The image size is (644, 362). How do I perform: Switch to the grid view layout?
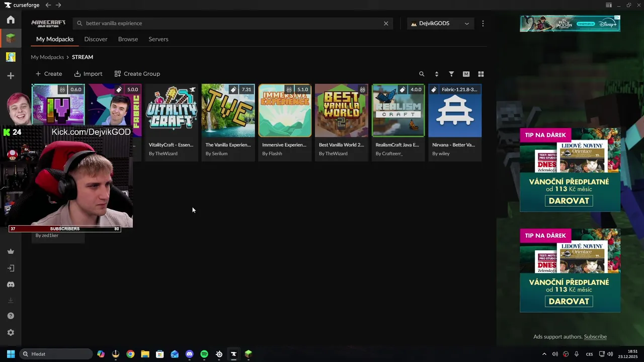tap(480, 74)
